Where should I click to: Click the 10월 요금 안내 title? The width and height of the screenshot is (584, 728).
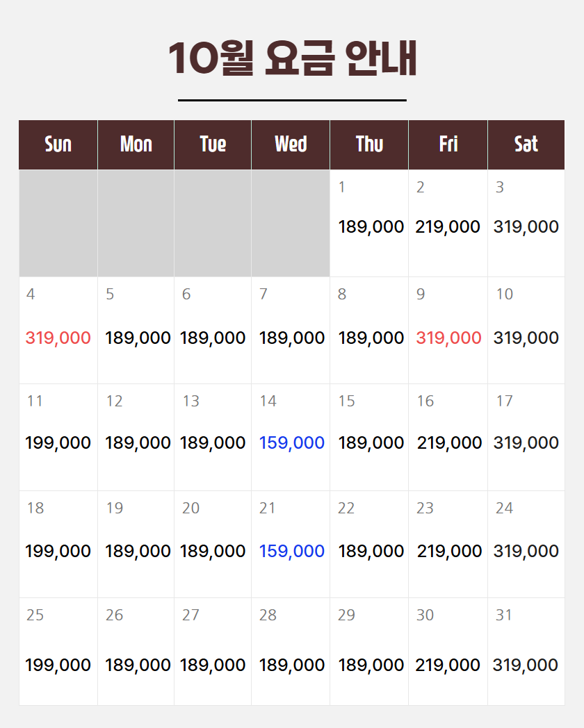[292, 58]
